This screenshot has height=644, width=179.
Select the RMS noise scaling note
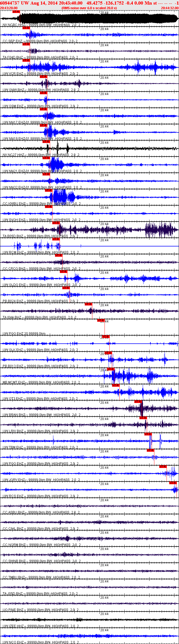[89, 8]
